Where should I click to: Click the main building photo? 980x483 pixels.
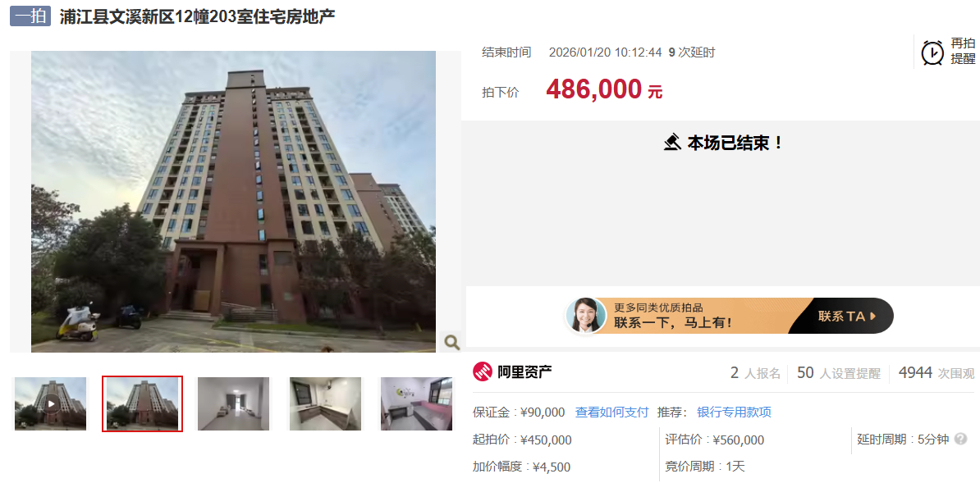(233, 201)
